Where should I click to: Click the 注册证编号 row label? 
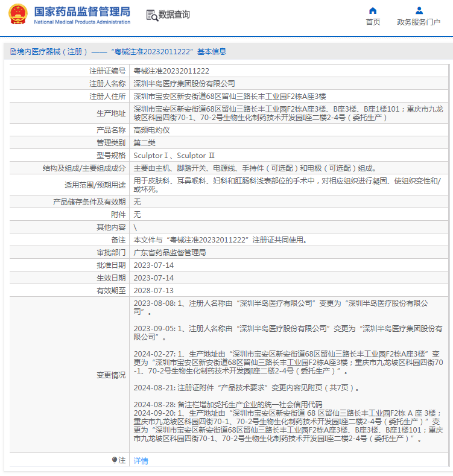[x=107, y=71]
